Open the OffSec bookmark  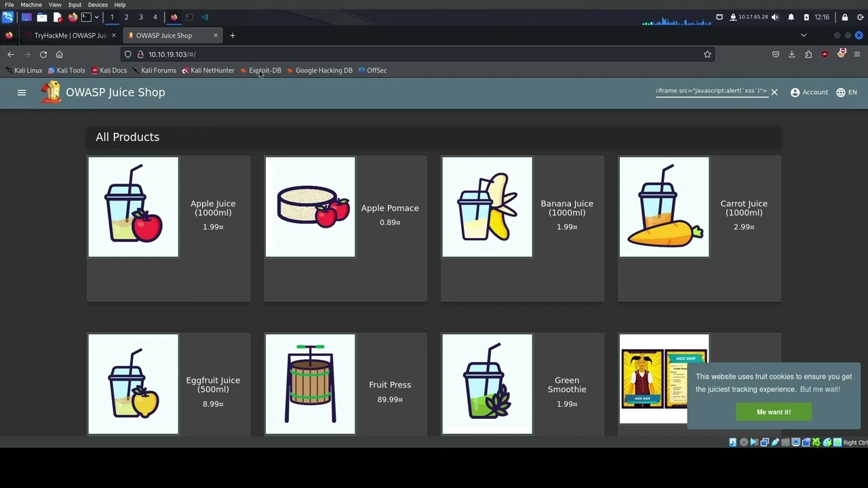point(373,70)
